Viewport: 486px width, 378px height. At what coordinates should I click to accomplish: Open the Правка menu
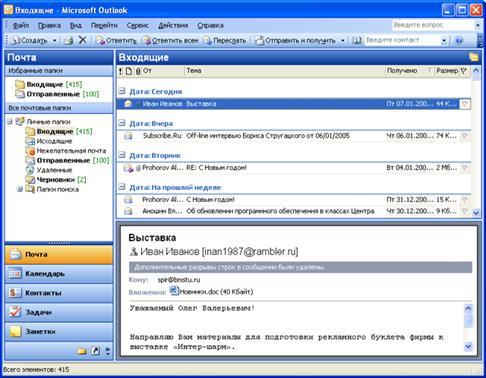point(49,25)
